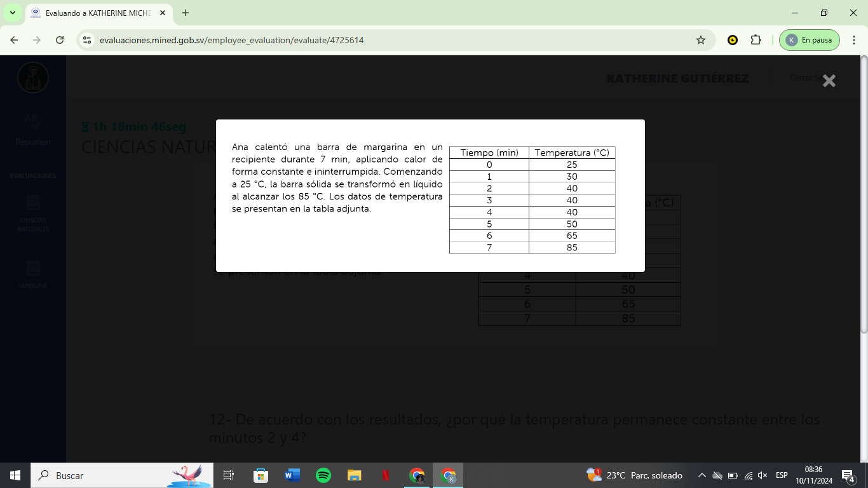The width and height of the screenshot is (868, 488).
Task: Open volume muted icon in tray
Action: [763, 475]
